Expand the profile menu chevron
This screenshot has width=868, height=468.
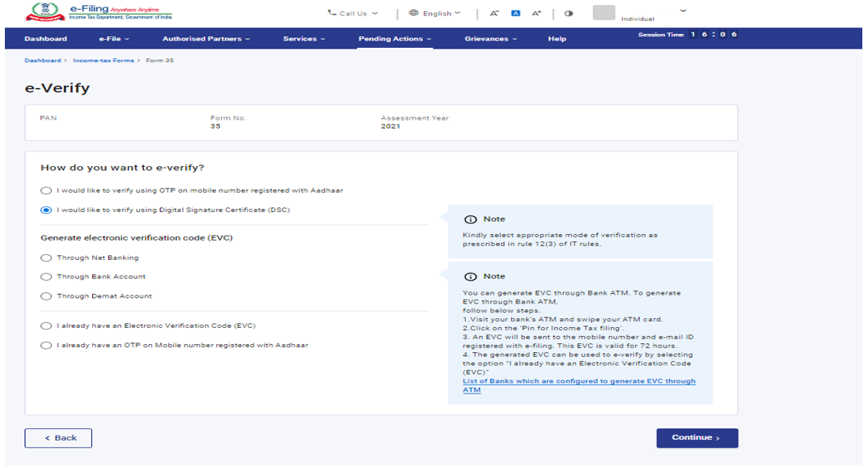[x=684, y=11]
